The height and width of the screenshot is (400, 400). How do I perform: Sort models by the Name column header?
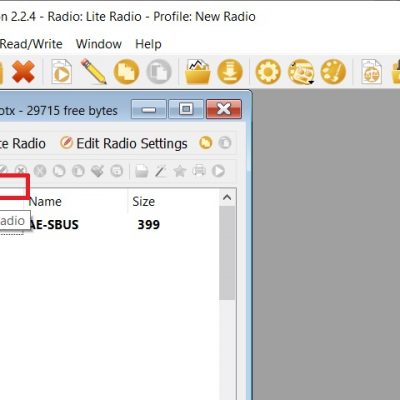pyautogui.click(x=45, y=202)
